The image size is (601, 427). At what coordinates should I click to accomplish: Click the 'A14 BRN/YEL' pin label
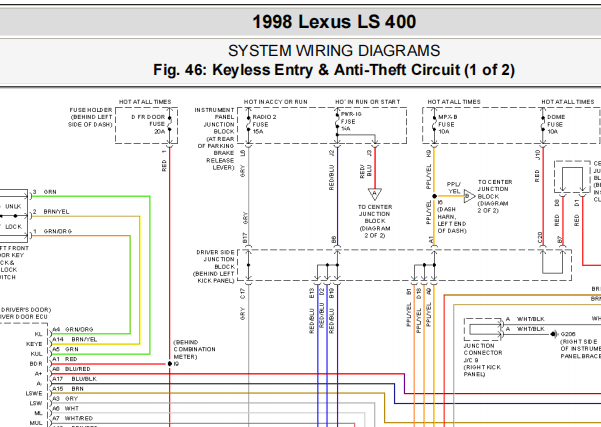[x=75, y=339]
